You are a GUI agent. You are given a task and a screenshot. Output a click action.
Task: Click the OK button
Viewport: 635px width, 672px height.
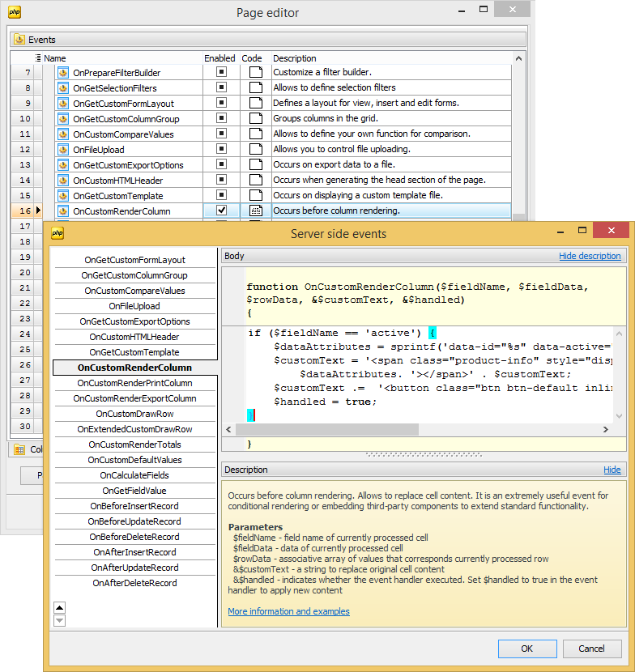pyautogui.click(x=526, y=648)
